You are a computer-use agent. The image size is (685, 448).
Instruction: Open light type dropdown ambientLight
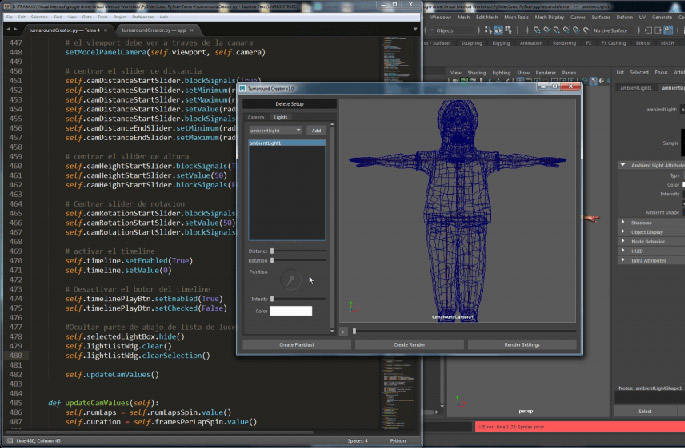click(275, 130)
